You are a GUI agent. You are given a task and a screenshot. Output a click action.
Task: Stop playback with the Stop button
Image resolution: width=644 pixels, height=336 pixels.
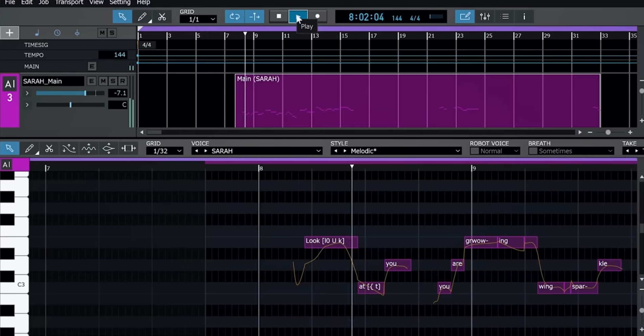pyautogui.click(x=279, y=16)
